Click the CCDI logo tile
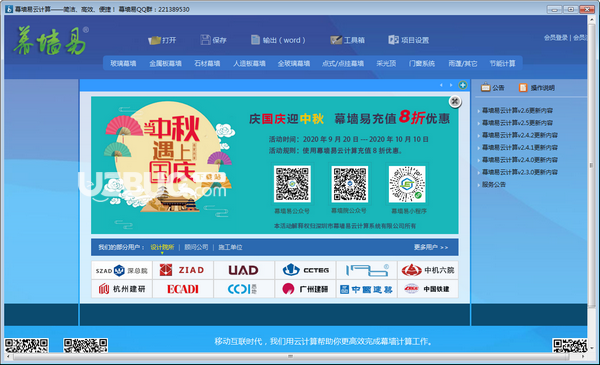Image resolution: width=600 pixels, height=365 pixels. pos(244,289)
